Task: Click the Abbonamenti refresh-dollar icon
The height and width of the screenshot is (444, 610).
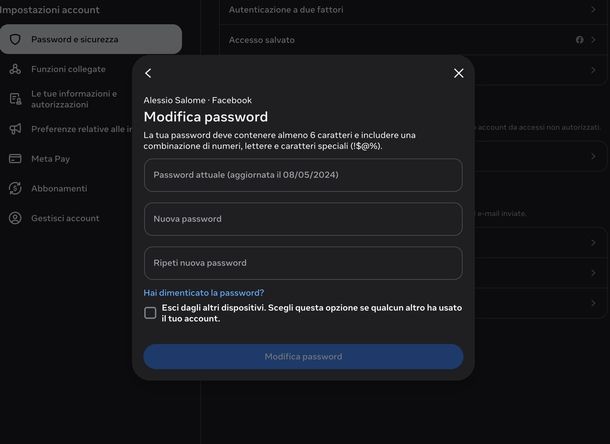Action: [15, 188]
